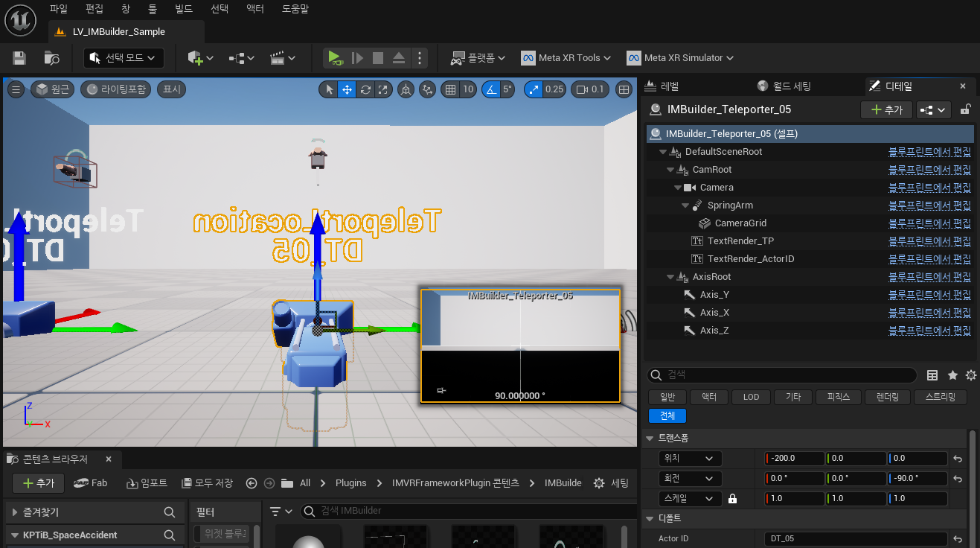
Task: Toggle rotation snapping of 5 degrees
Action: pos(491,90)
